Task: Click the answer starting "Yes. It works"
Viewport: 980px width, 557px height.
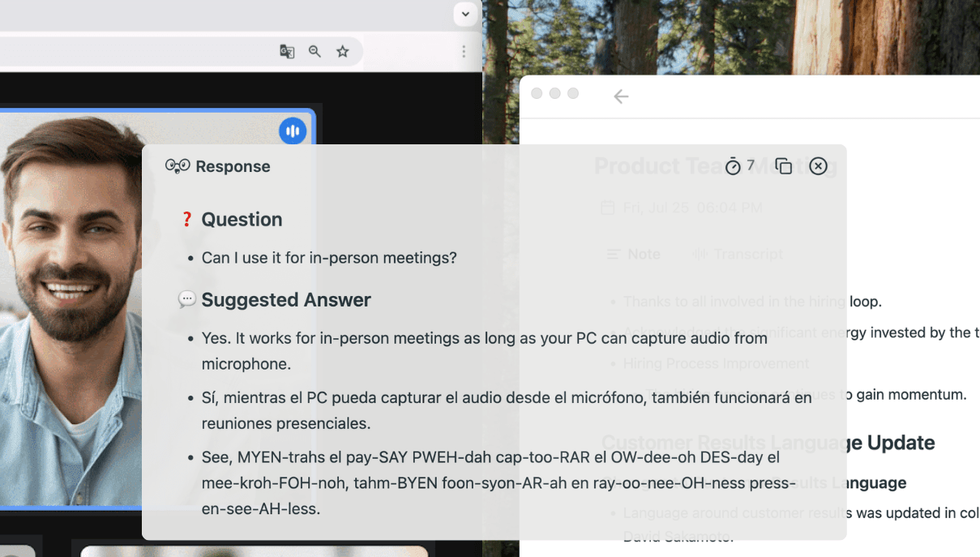Action: coord(485,351)
